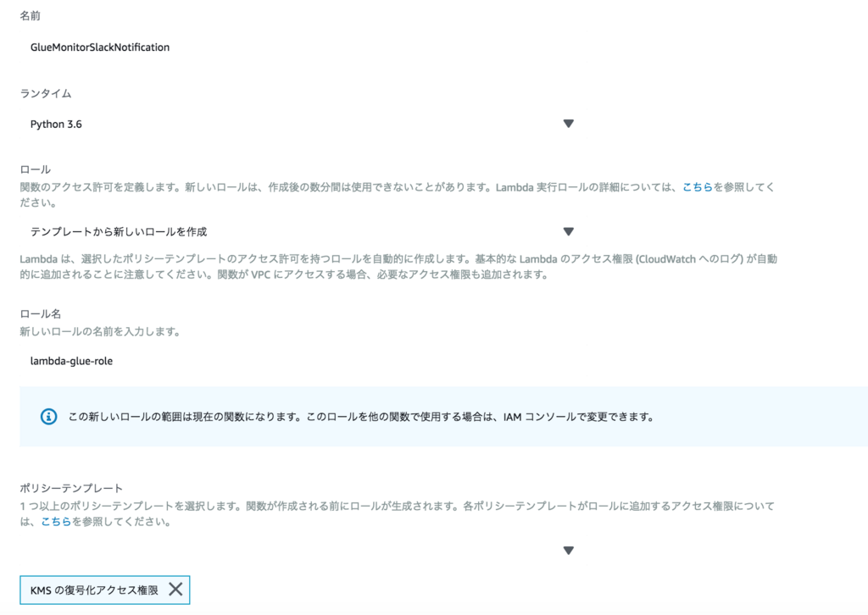
Task: Click the ランタイム dropdown arrow
Action: pos(568,123)
